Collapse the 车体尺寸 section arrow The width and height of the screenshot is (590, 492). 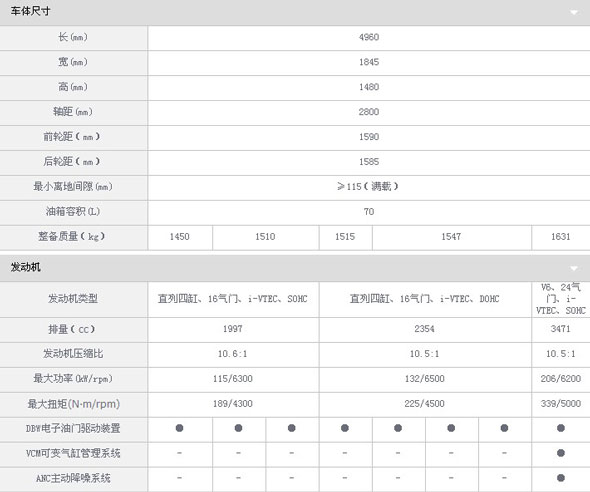[573, 12]
